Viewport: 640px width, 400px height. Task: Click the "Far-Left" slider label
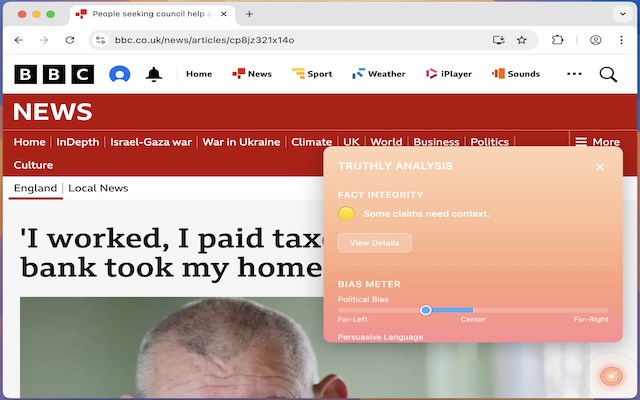point(352,319)
